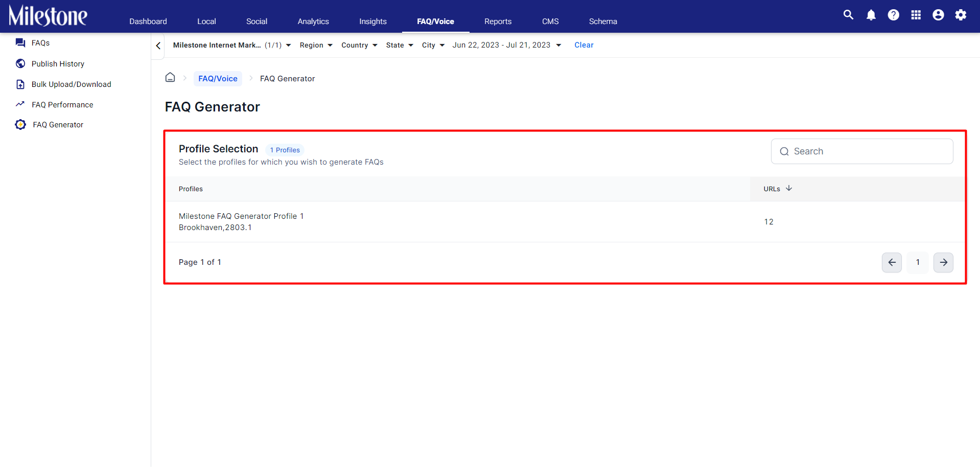Expand the Country filter
This screenshot has width=980, height=476.
359,45
